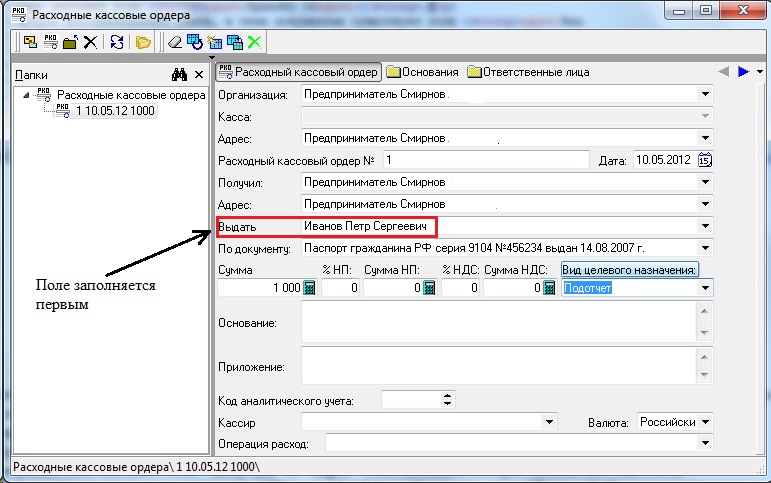771x483 pixels.
Task: Switch to Расходный кассовый ордер tab
Action: pyautogui.click(x=299, y=72)
